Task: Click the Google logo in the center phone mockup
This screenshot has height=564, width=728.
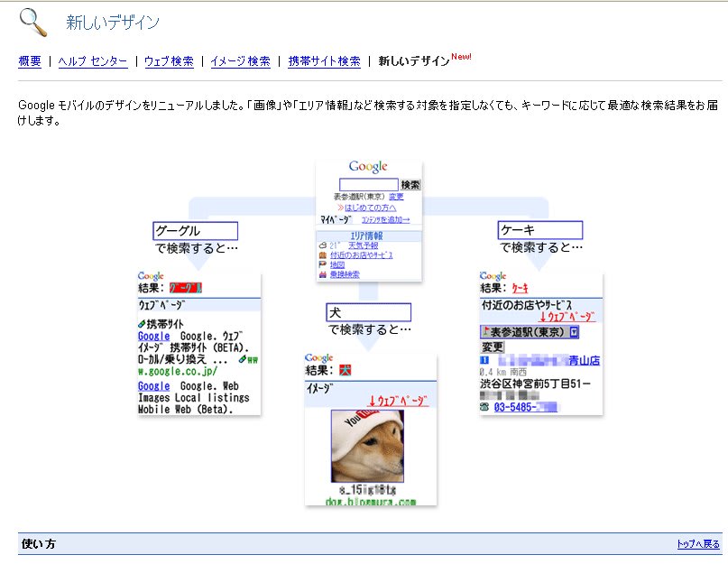Action: point(368,167)
